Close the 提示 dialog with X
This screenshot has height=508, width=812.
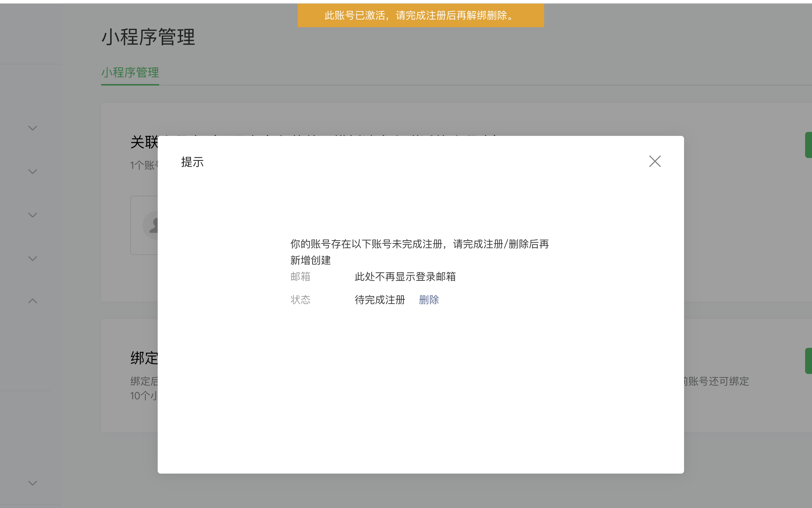pyautogui.click(x=655, y=161)
